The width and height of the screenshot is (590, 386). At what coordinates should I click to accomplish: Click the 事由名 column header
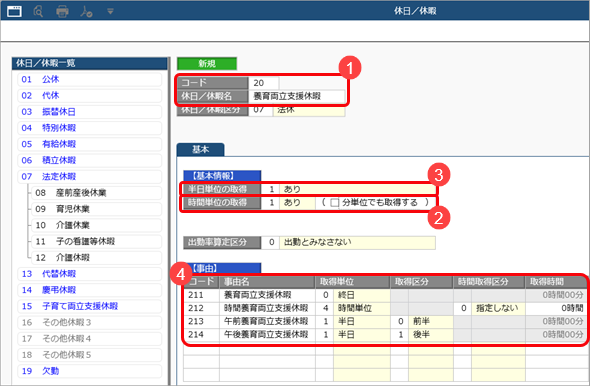pyautogui.click(x=267, y=282)
